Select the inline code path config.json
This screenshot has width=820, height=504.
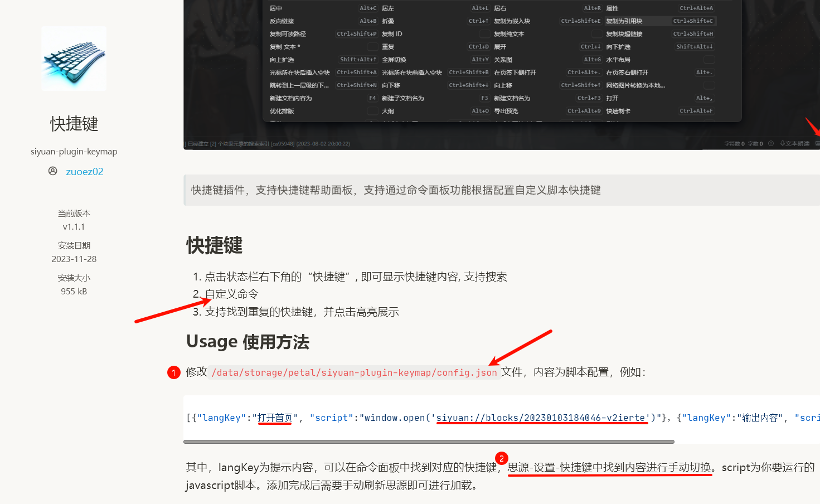click(354, 372)
